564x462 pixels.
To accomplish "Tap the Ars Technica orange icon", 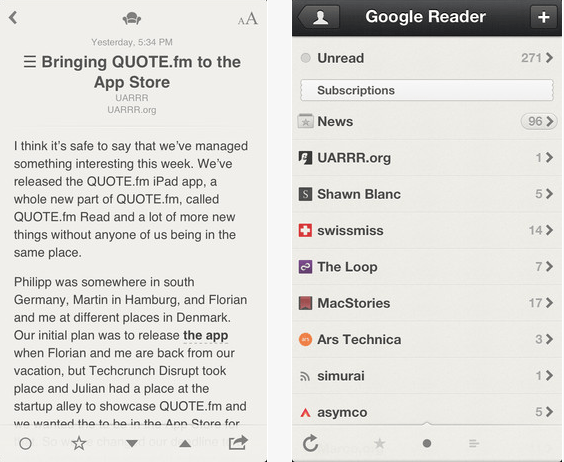I will click(x=305, y=339).
